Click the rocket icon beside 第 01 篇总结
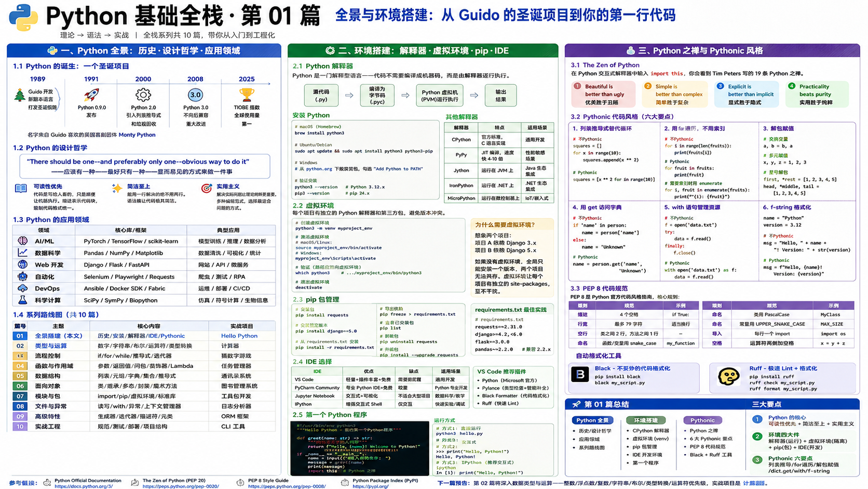 coord(576,404)
